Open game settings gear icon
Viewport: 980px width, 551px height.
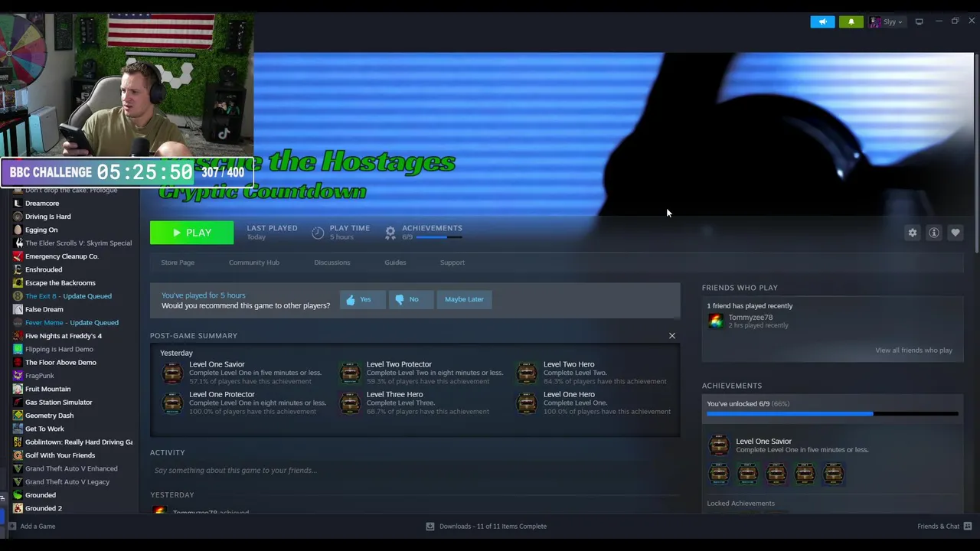(x=913, y=233)
